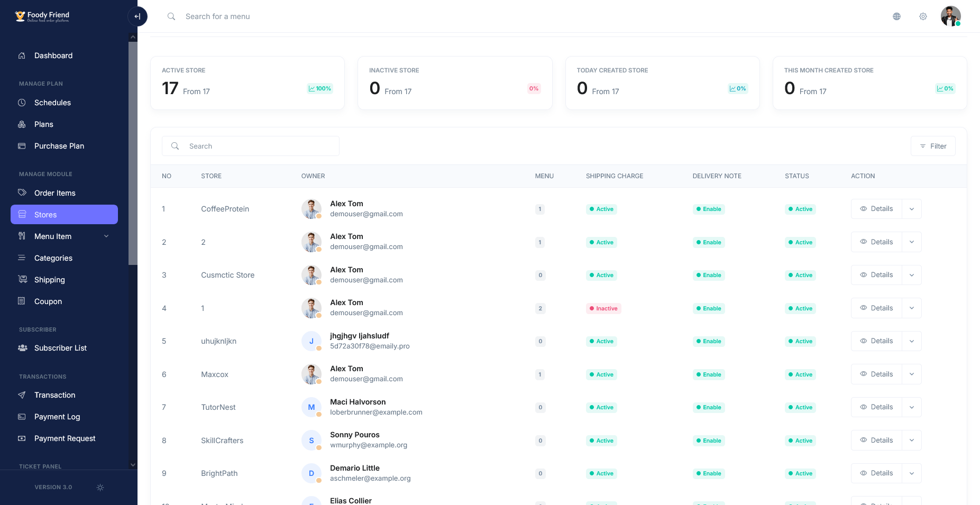
Task: Open Plans in sidebar
Action: click(64, 124)
